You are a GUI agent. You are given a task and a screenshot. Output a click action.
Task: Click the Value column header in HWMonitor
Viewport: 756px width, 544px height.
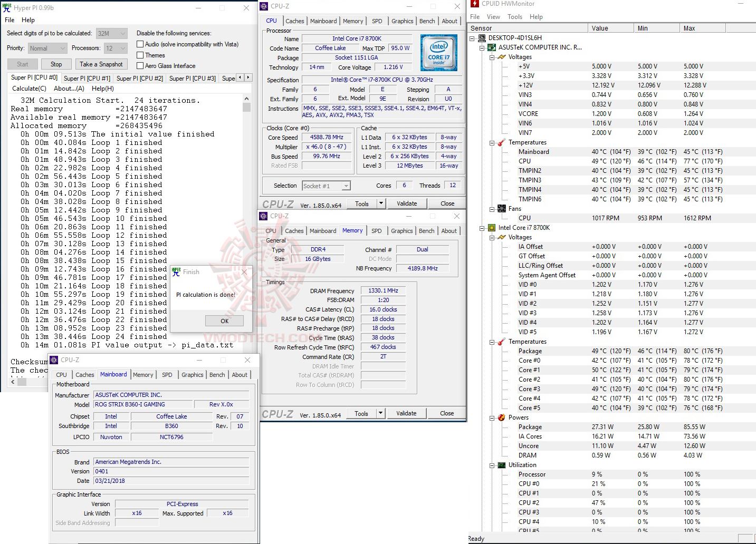coord(611,28)
